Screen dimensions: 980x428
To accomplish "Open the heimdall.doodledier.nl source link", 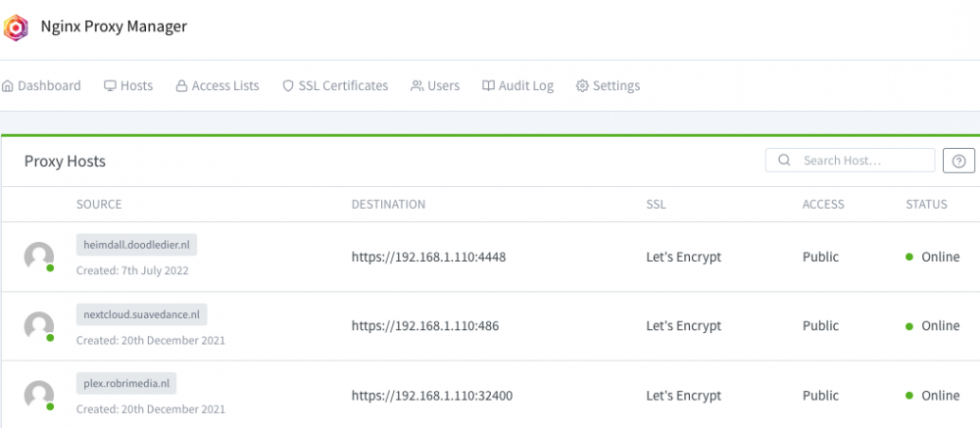I will [136, 245].
